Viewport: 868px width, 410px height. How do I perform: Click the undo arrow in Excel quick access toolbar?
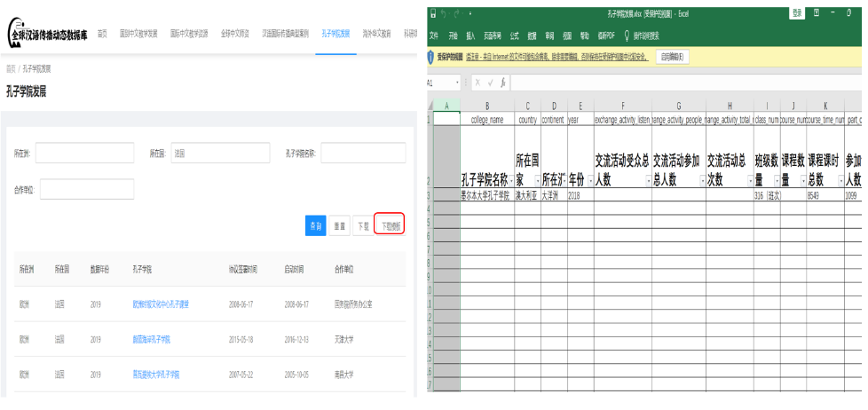point(443,14)
